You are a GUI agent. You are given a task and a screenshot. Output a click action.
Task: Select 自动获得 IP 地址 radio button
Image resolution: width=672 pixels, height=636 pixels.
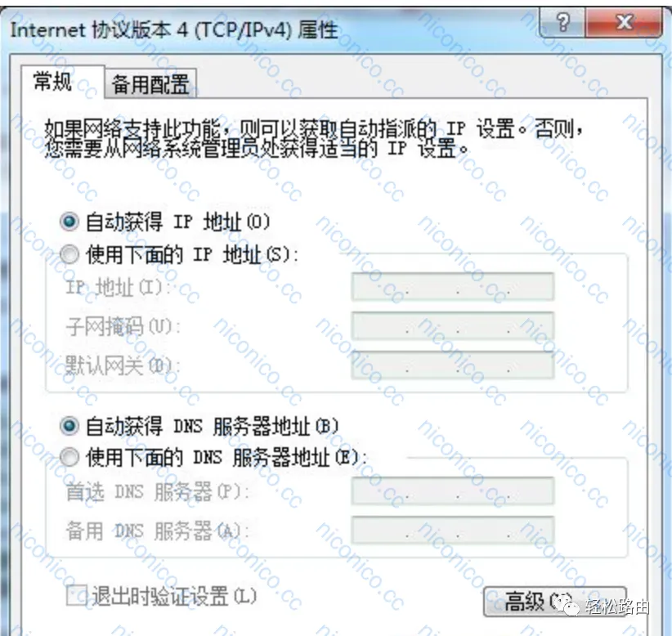[69, 222]
